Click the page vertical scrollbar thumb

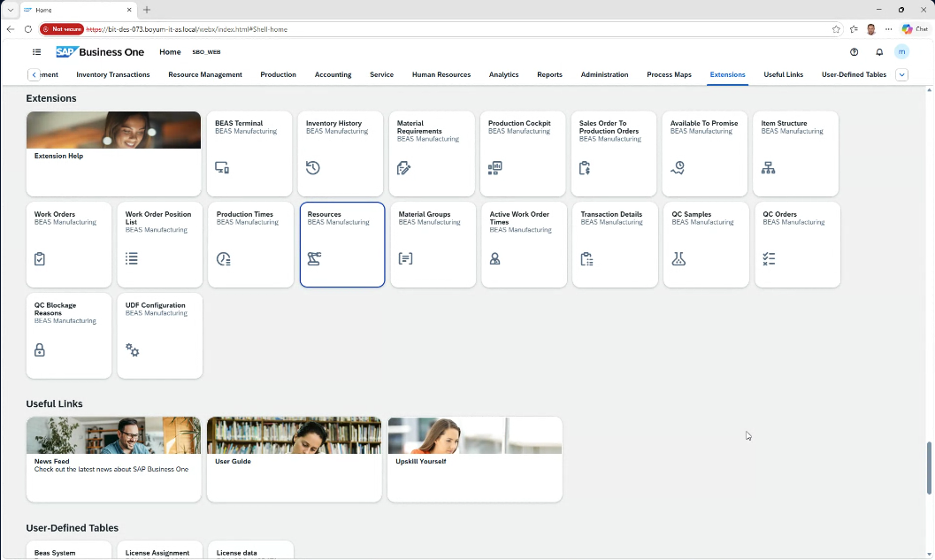click(929, 468)
